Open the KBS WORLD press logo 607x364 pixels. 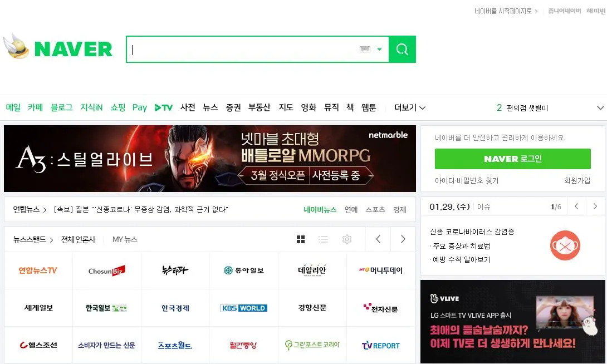[243, 308]
